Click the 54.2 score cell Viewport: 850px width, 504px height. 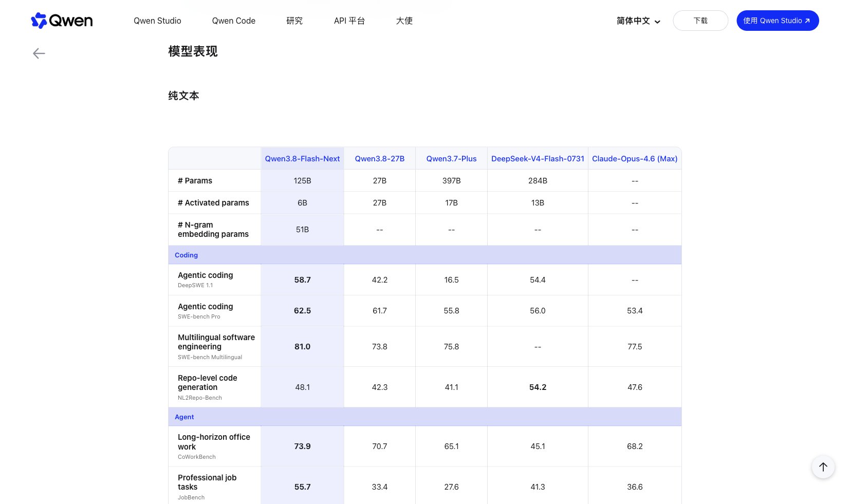(538, 387)
